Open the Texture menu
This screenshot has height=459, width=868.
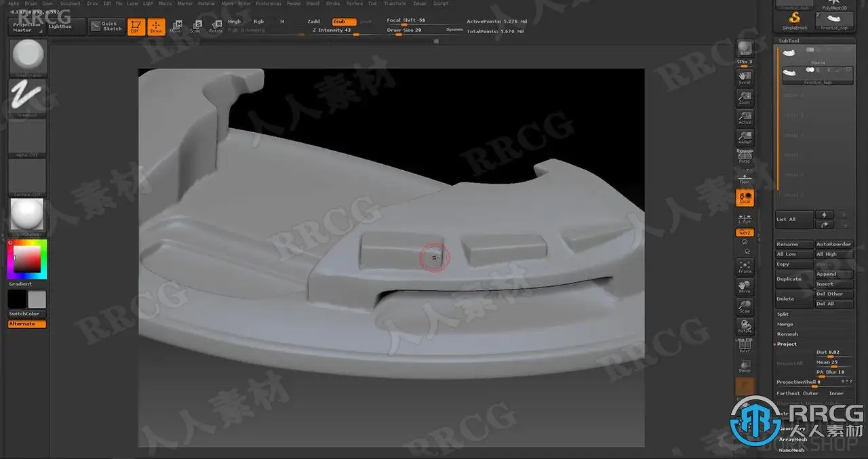[355, 3]
